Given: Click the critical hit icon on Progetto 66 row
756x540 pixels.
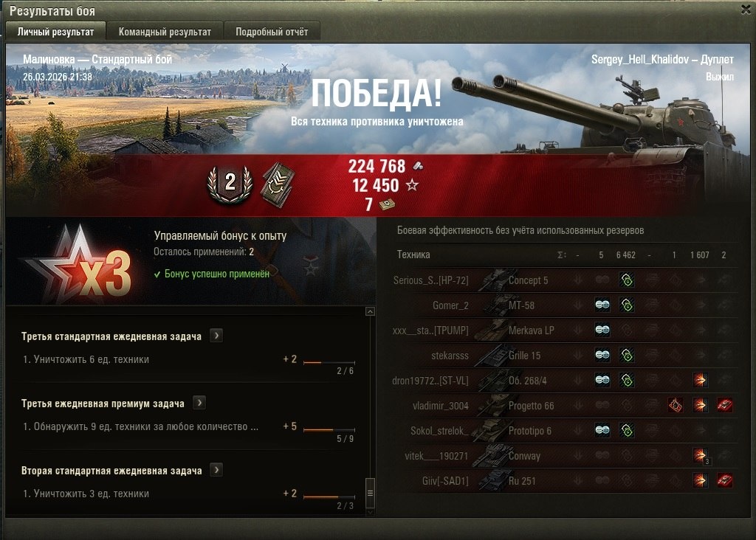Looking at the screenshot, I should [676, 406].
